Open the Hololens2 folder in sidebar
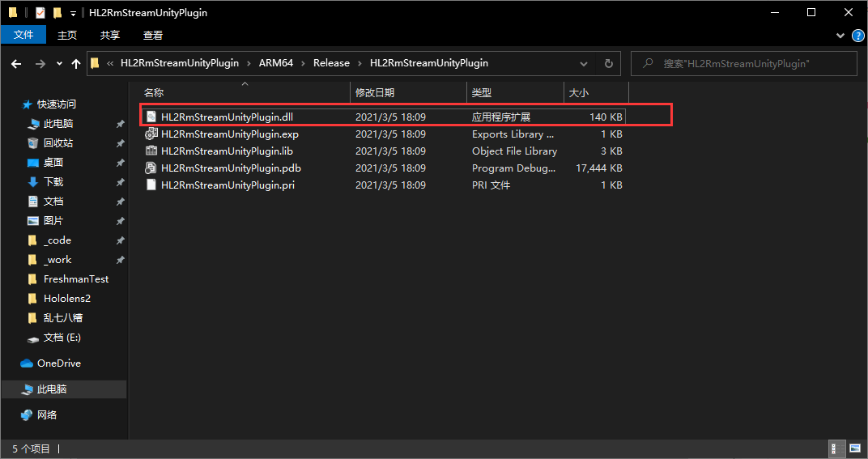The height and width of the screenshot is (459, 868). click(67, 299)
